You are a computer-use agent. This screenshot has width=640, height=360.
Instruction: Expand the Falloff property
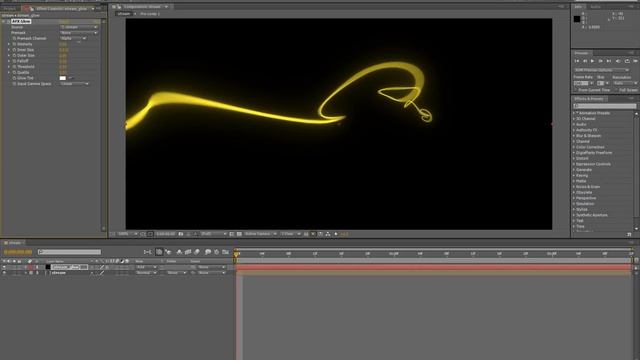click(9, 61)
